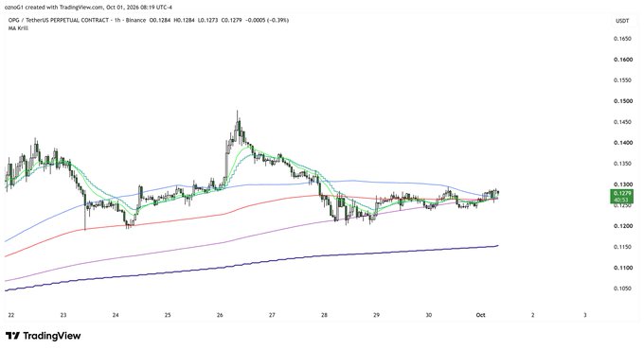
Task: Select the 'MA Krill' indicator label
Action: pyautogui.click(x=18, y=27)
